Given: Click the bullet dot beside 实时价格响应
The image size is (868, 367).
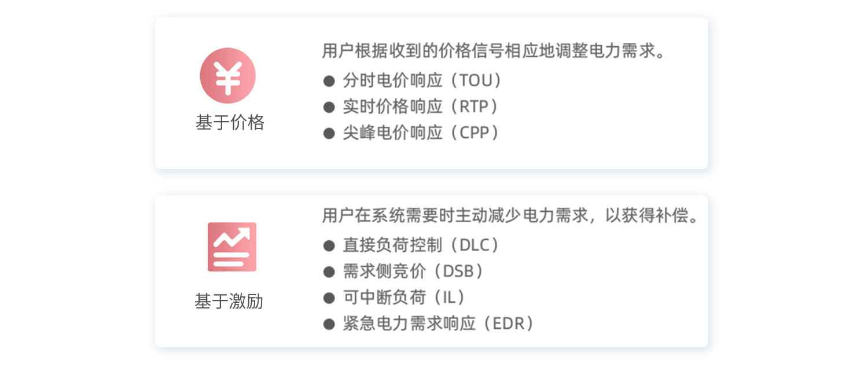Looking at the screenshot, I should tap(329, 107).
